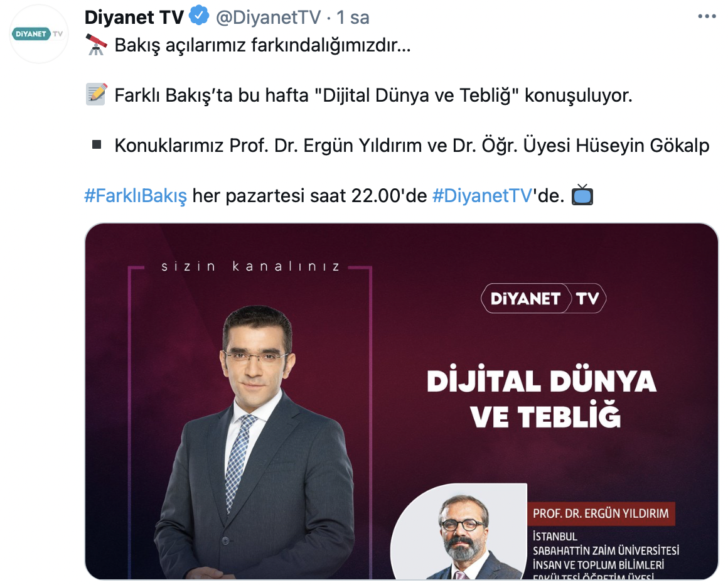Click the 'DİJİTAL DÜNYA VE TEBLİĞ' title
The width and height of the screenshot is (728, 585).
tap(542, 399)
